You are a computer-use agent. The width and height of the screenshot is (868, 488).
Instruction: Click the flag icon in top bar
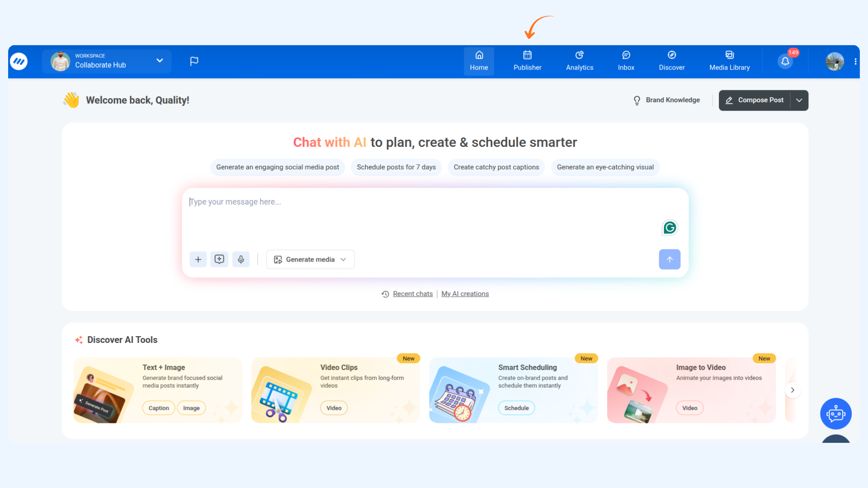194,61
